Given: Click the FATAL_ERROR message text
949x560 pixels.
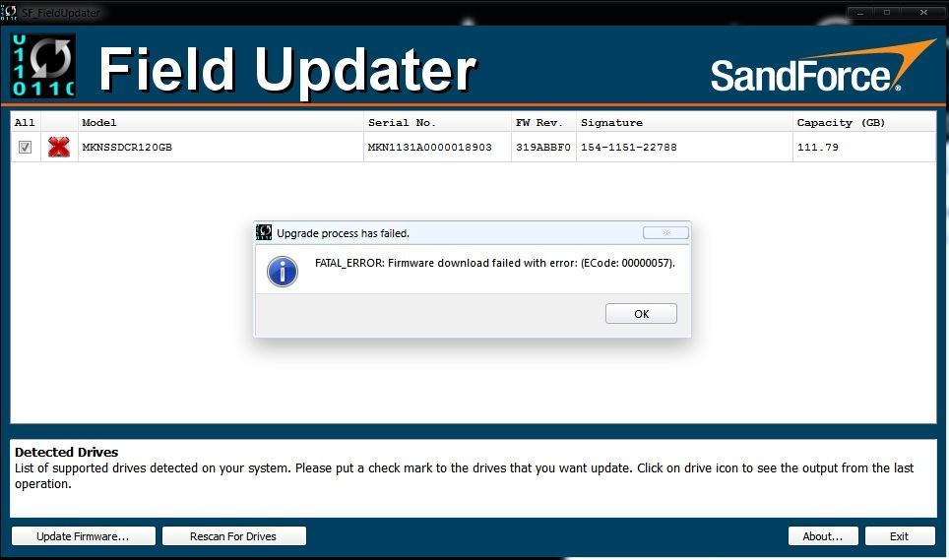Looking at the screenshot, I should coord(494,263).
